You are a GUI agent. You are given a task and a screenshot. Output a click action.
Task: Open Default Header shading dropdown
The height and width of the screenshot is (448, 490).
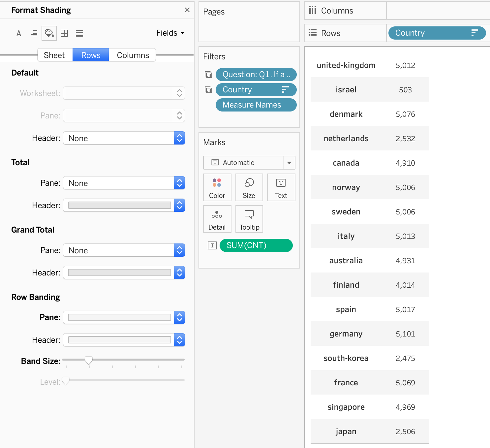[124, 138]
